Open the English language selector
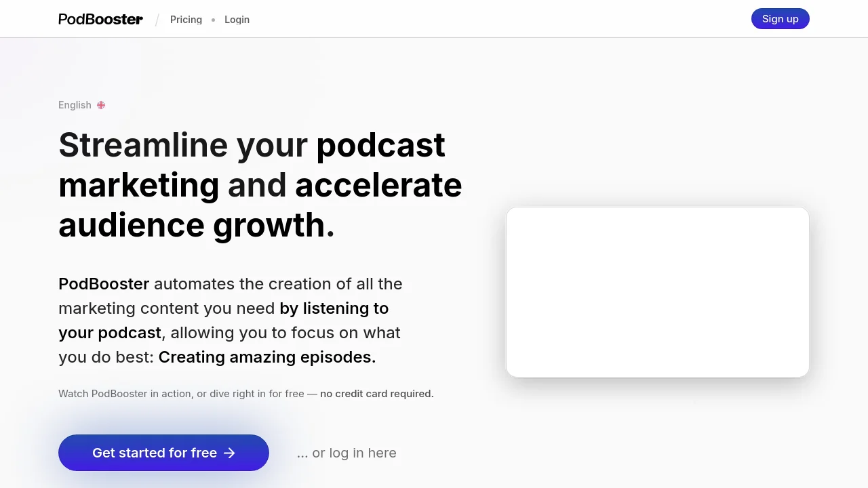 click(x=81, y=105)
